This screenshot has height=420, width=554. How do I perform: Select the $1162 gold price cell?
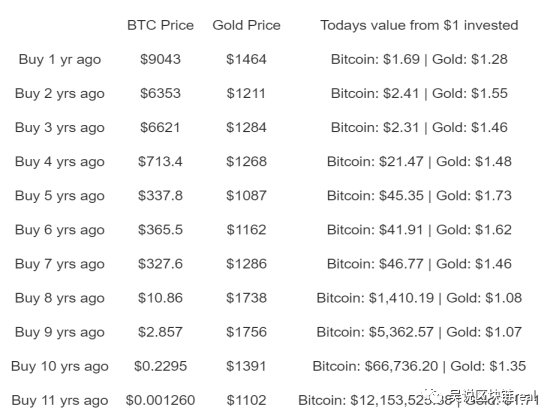(x=246, y=230)
